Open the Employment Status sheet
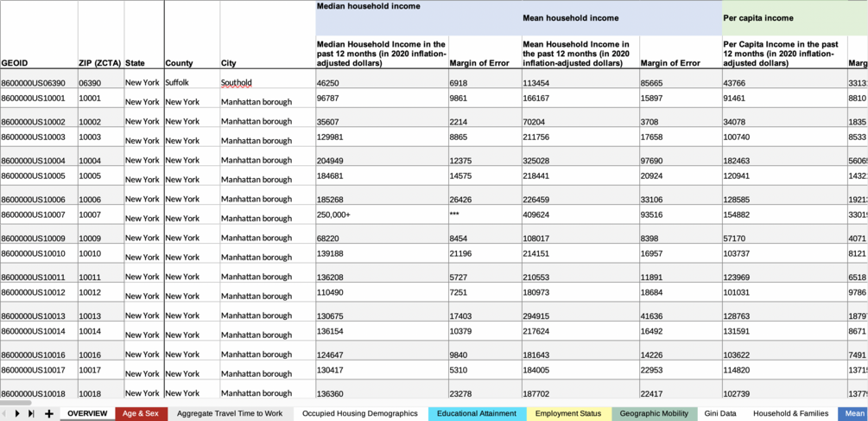Image resolution: width=868 pixels, height=421 pixels. click(568, 413)
